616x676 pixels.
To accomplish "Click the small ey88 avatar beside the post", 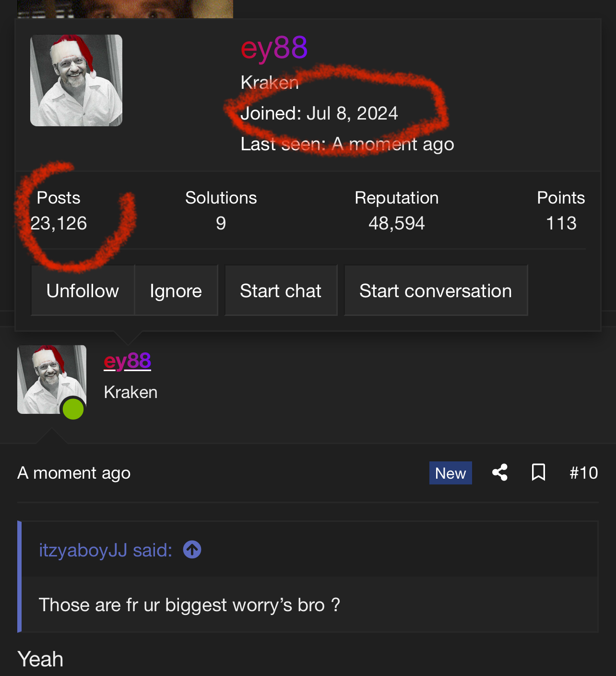I will (52, 379).
